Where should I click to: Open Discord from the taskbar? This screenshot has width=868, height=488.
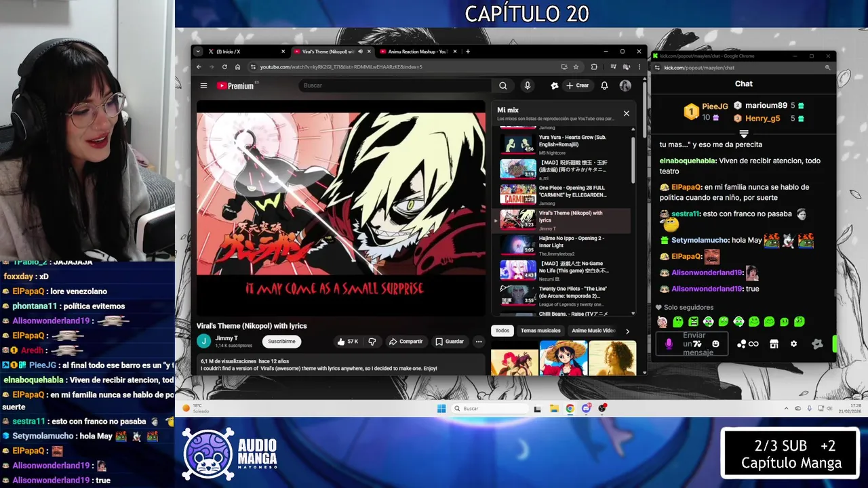[x=586, y=408]
